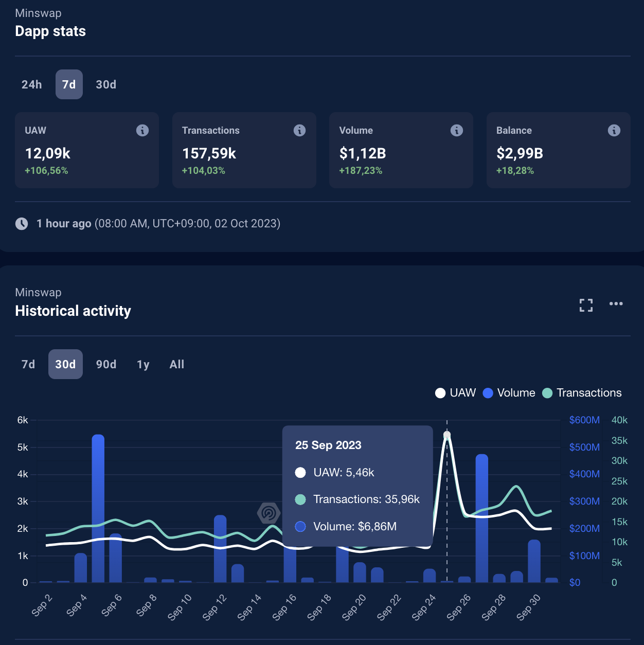Click the 'Historical activity' heading
644x645 pixels.
(73, 311)
